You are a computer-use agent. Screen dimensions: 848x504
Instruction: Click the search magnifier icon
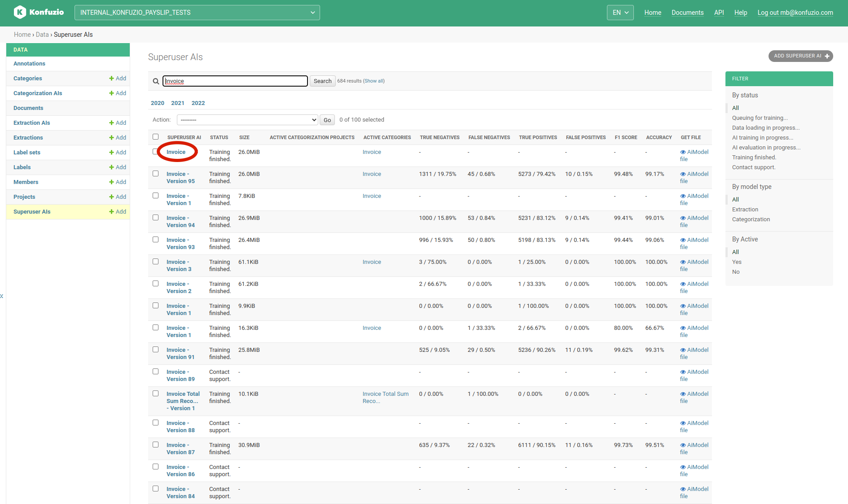156,81
